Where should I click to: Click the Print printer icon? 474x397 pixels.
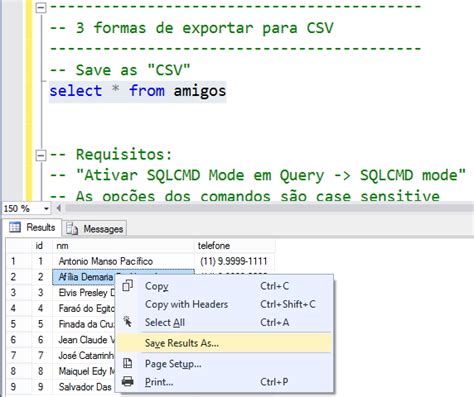127,381
